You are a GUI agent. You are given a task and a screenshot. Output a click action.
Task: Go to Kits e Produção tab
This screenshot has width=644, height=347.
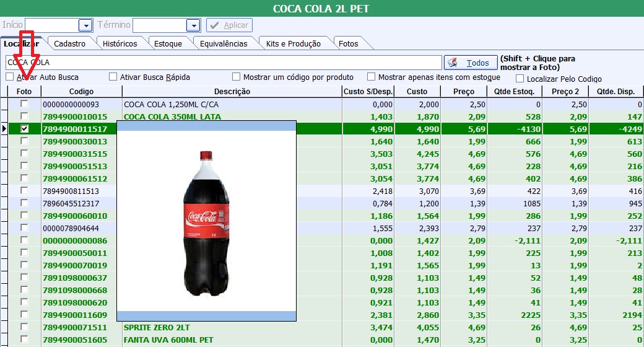point(294,43)
